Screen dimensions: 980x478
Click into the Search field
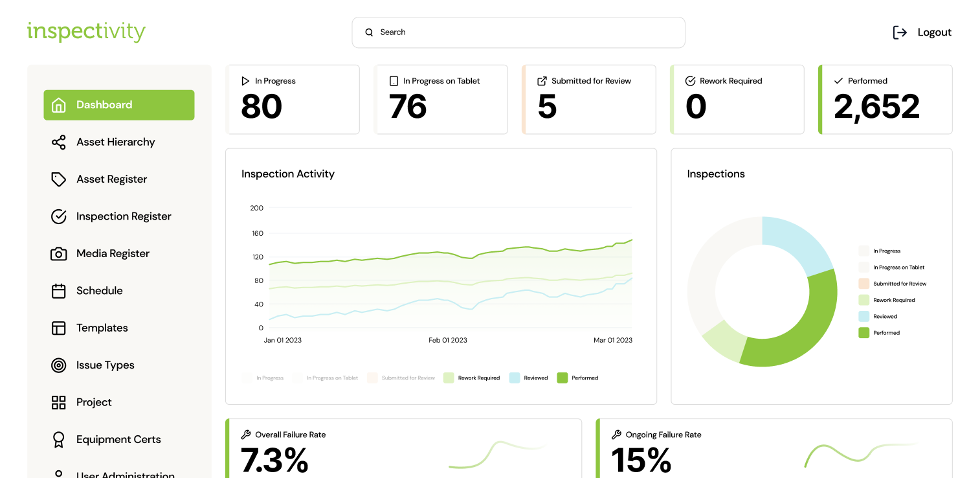[518, 32]
